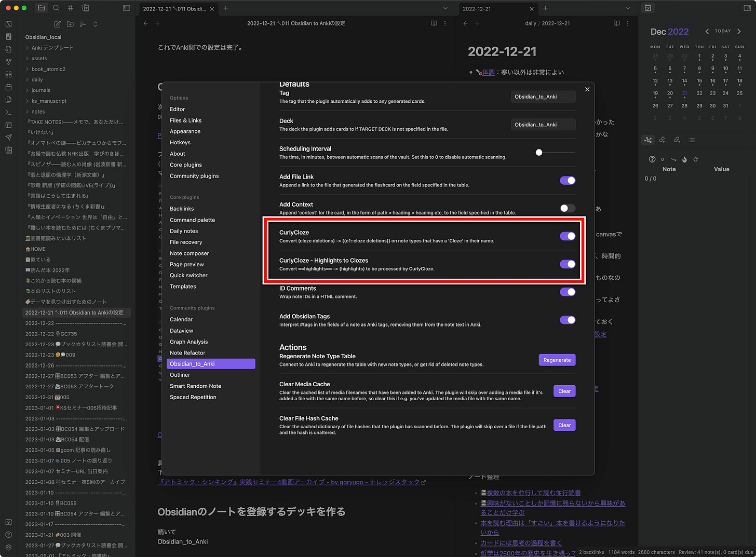
Task: Click TODAY in the calendar pane
Action: 723,31
